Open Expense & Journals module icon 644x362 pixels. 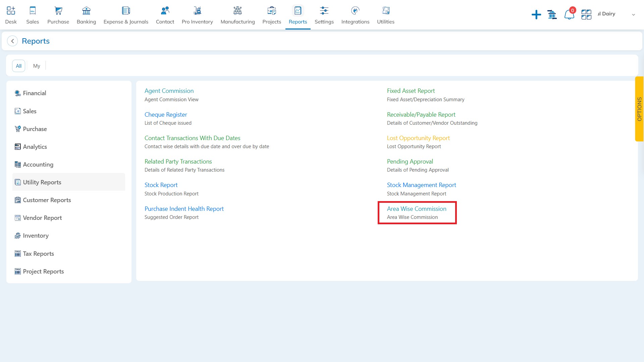click(x=126, y=11)
